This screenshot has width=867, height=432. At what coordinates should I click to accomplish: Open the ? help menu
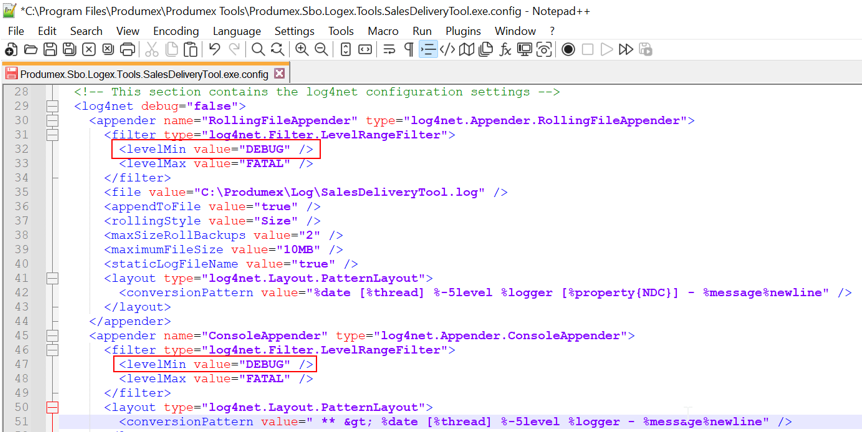point(552,31)
